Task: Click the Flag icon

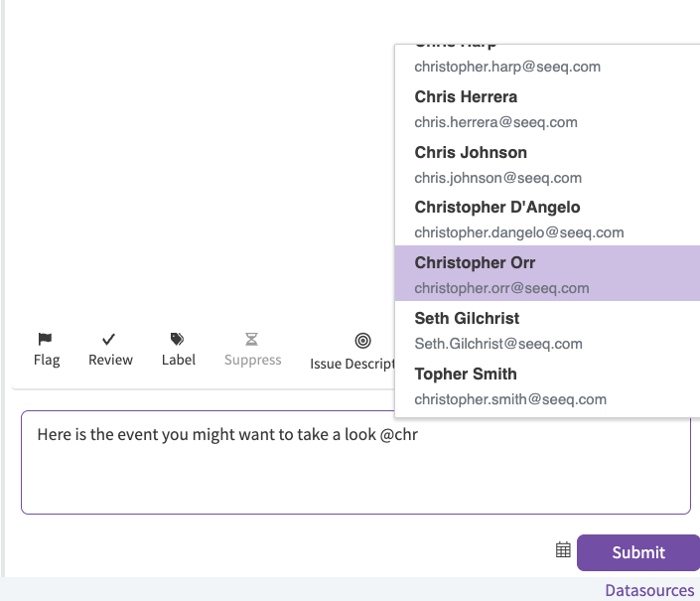Action: click(x=46, y=339)
